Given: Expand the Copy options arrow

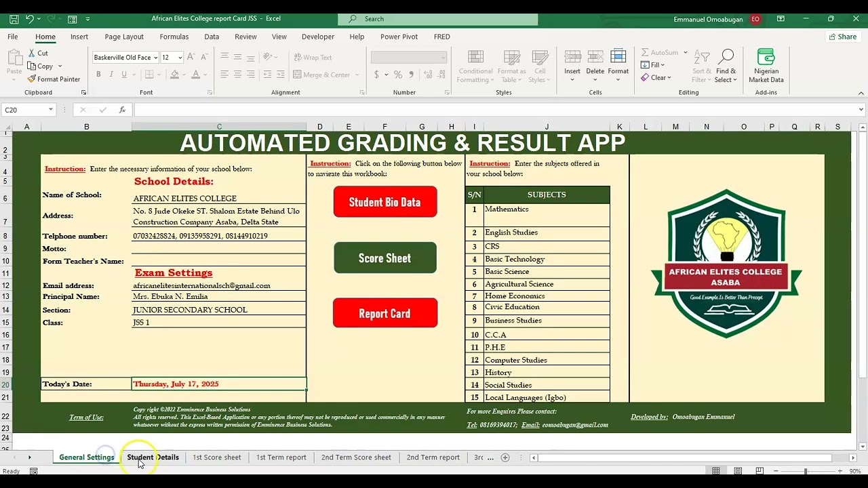Looking at the screenshot, I should (x=60, y=66).
